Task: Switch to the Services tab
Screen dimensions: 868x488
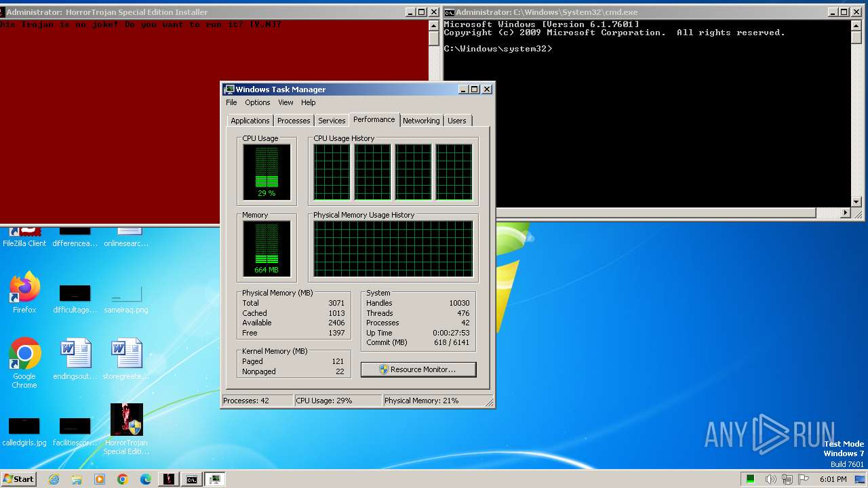Action: point(332,121)
